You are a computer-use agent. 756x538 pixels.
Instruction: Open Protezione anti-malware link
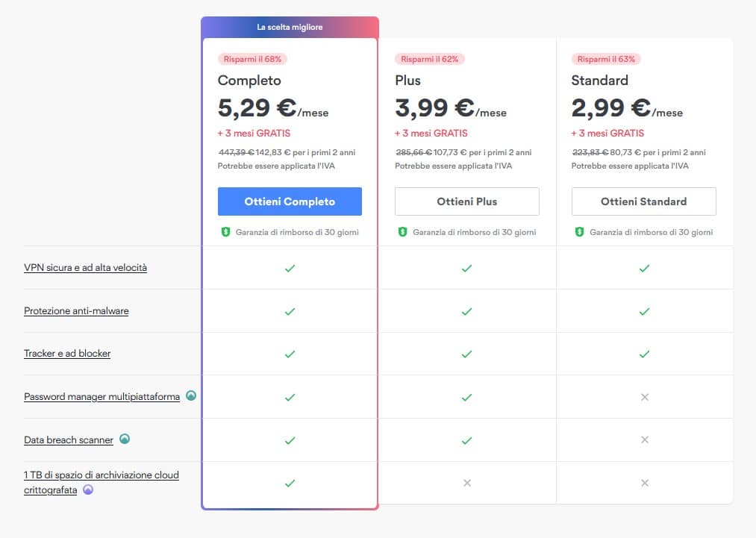point(76,311)
